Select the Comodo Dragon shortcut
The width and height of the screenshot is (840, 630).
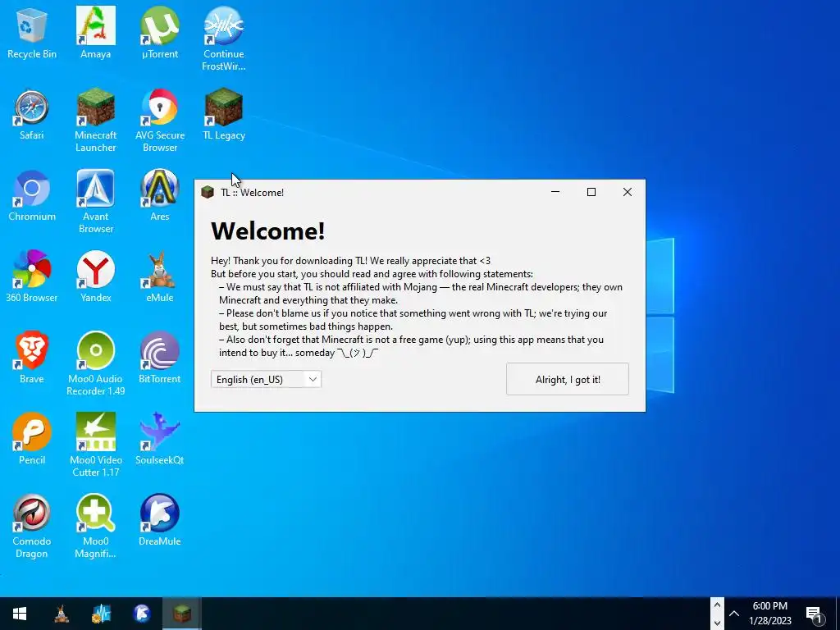click(32, 526)
